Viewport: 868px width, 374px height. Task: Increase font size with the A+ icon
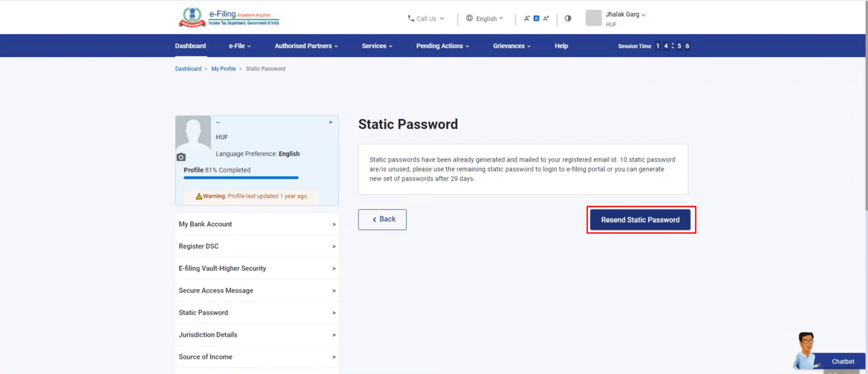(546, 19)
